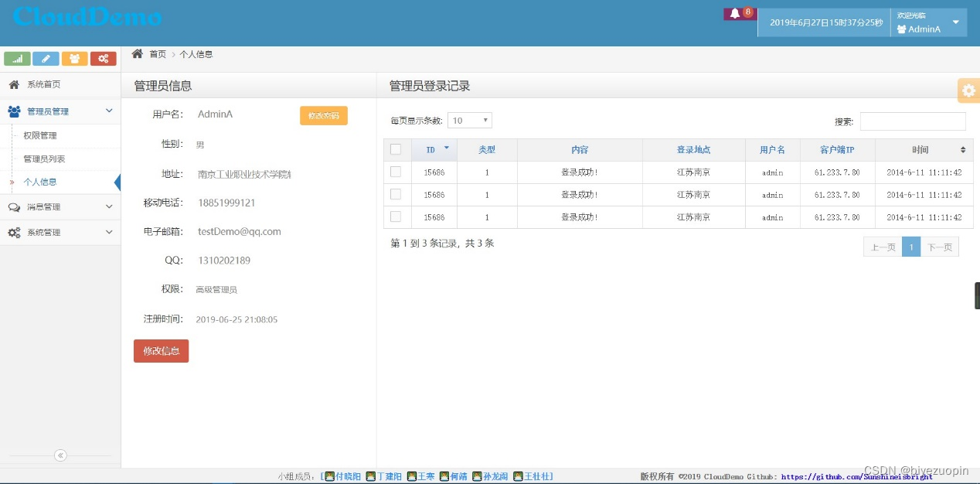
Task: Click the date and time display in header
Action: (x=826, y=22)
